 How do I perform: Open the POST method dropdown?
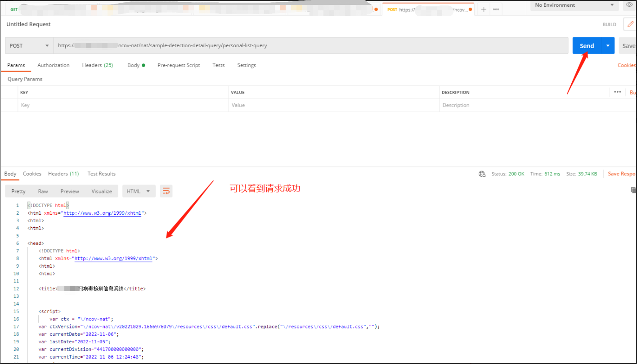tap(29, 45)
